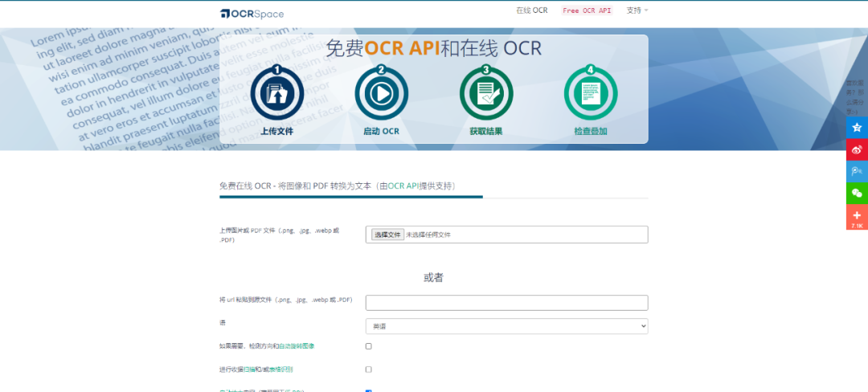Enable the receipt scan/table recognition checkbox
Image resolution: width=868 pixels, height=392 pixels.
tap(369, 370)
